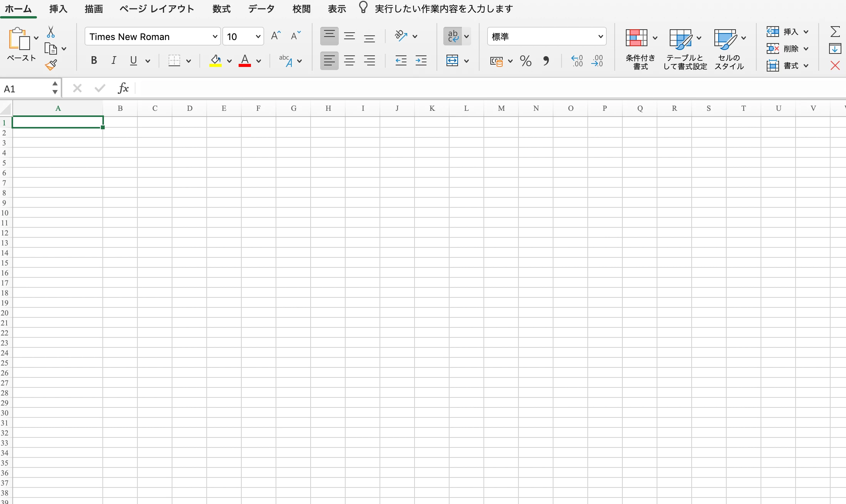The image size is (846, 504).
Task: Click the insert function fx icon
Action: click(x=123, y=88)
